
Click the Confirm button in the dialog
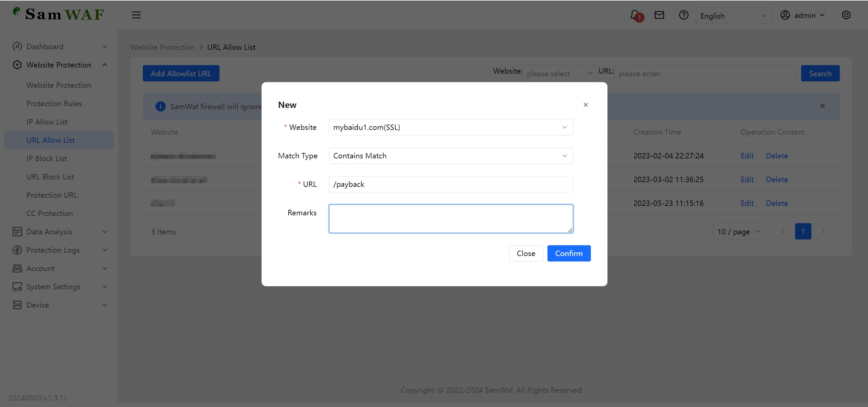click(569, 253)
